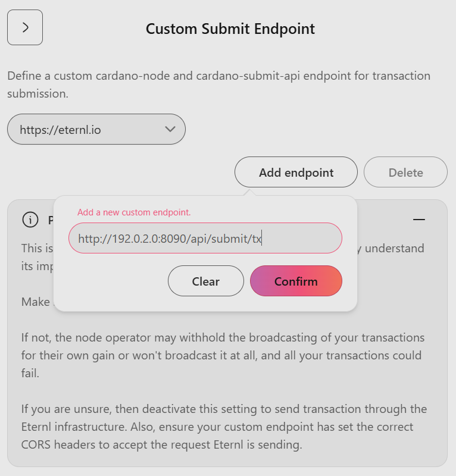Click the minus icon to collapse the info panel

coord(420,220)
